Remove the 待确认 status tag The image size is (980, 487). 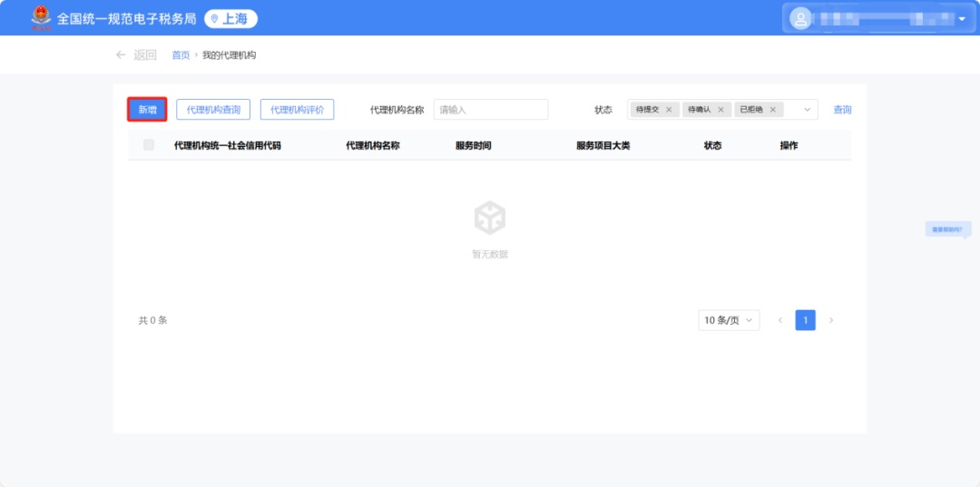(720, 110)
